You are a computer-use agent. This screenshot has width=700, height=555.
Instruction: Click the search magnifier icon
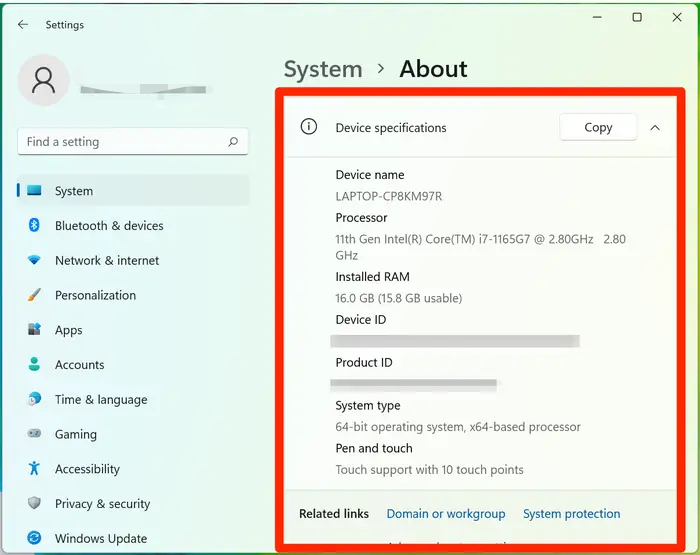pyautogui.click(x=233, y=142)
